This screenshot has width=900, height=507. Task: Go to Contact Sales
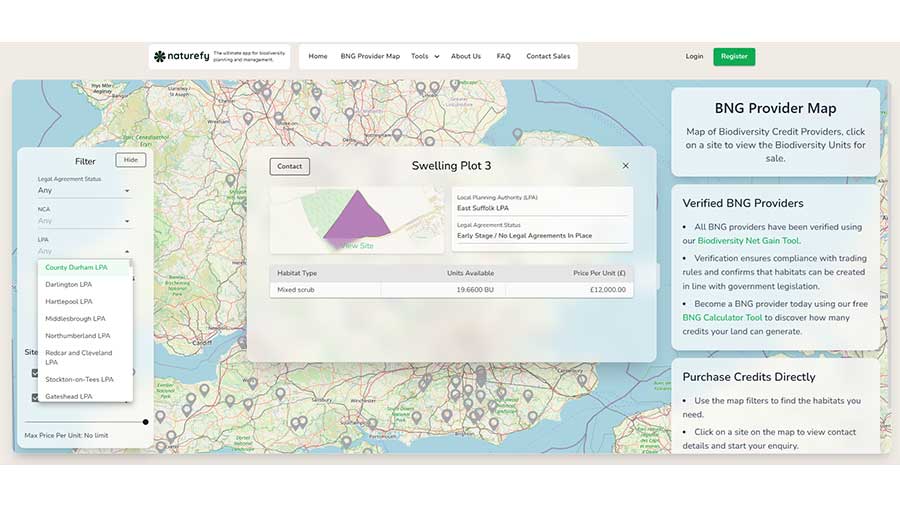pos(548,56)
